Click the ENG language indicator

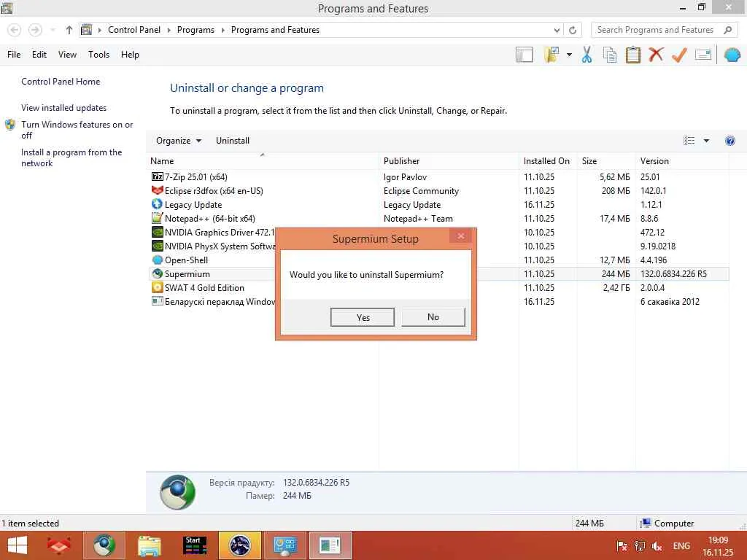[681, 546]
